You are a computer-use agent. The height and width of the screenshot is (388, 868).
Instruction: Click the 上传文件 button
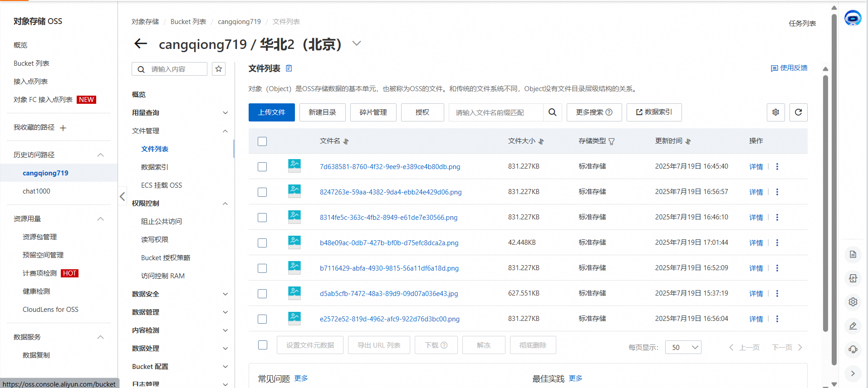(272, 112)
